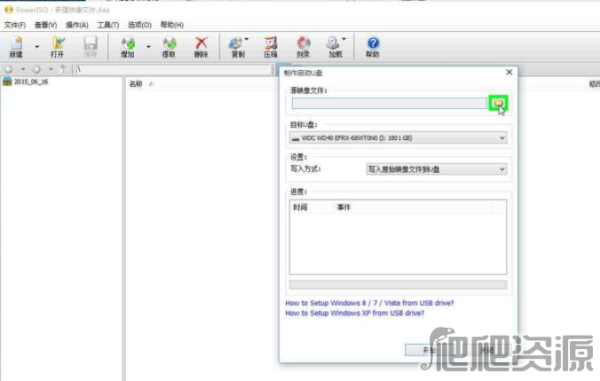The image size is (600, 381).
Task: Click the 新建 new image toolbar icon
Action: coord(16,47)
